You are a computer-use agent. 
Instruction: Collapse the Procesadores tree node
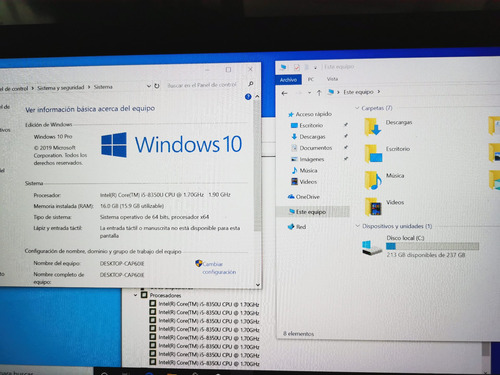(x=135, y=295)
